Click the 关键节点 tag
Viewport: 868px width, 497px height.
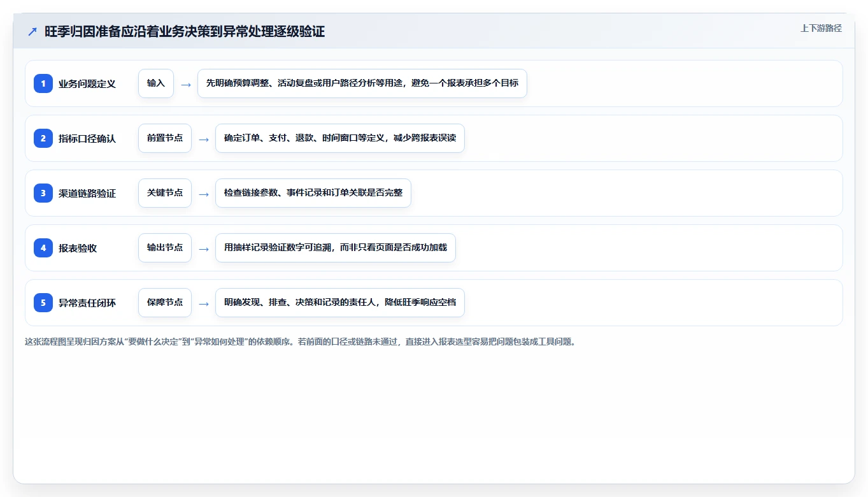click(x=165, y=193)
